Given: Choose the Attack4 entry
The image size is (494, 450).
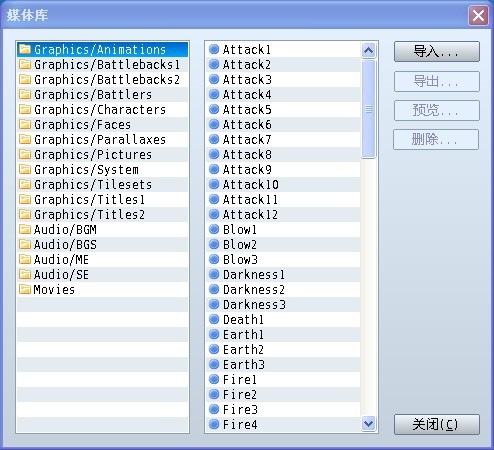Looking at the screenshot, I should (283, 94).
